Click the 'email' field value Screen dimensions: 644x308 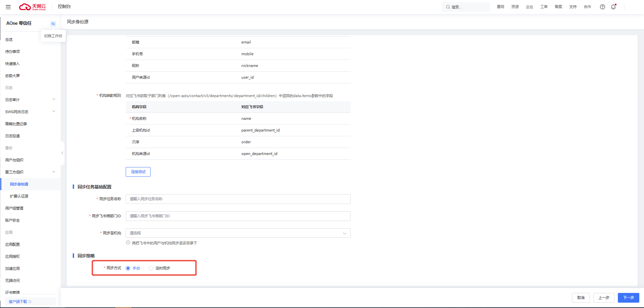point(246,42)
